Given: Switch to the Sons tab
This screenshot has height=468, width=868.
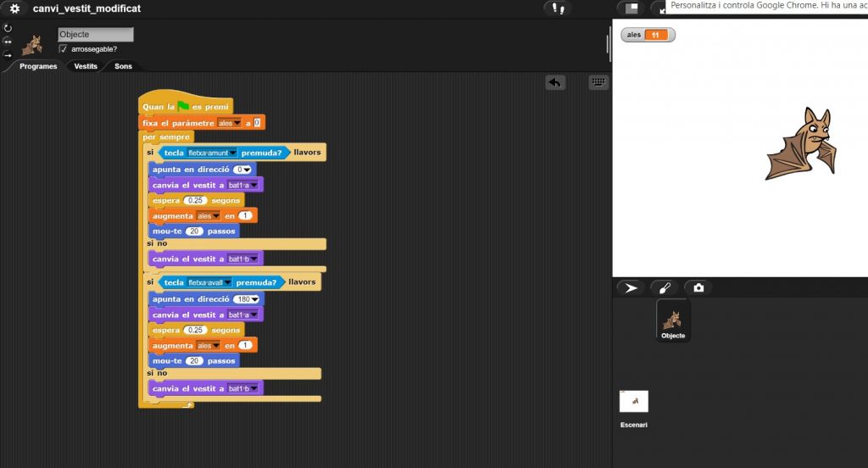Looking at the screenshot, I should (x=123, y=66).
